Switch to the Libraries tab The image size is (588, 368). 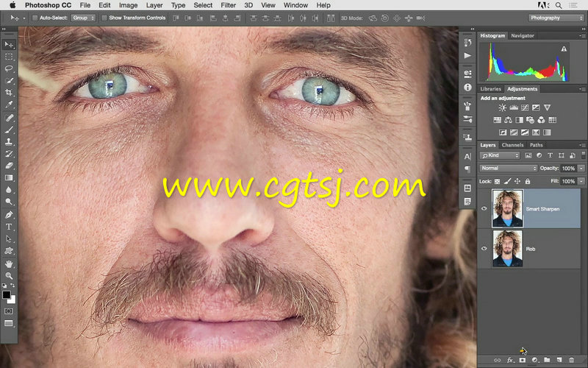(490, 89)
